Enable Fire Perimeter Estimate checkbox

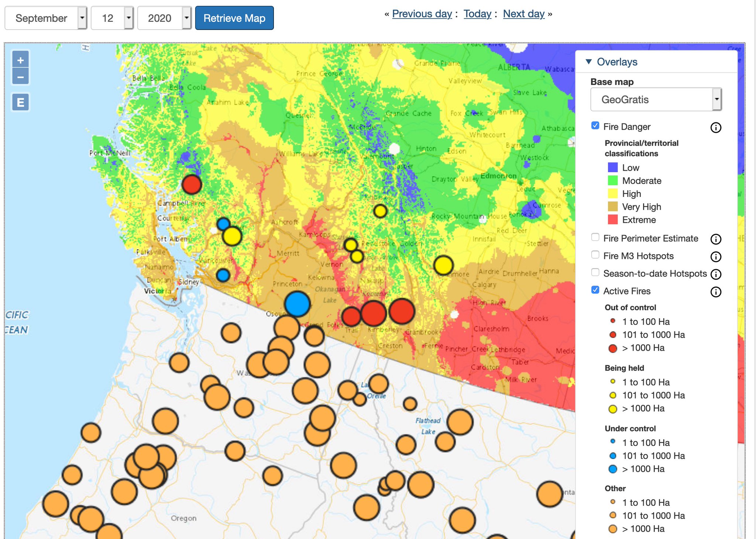[595, 237]
